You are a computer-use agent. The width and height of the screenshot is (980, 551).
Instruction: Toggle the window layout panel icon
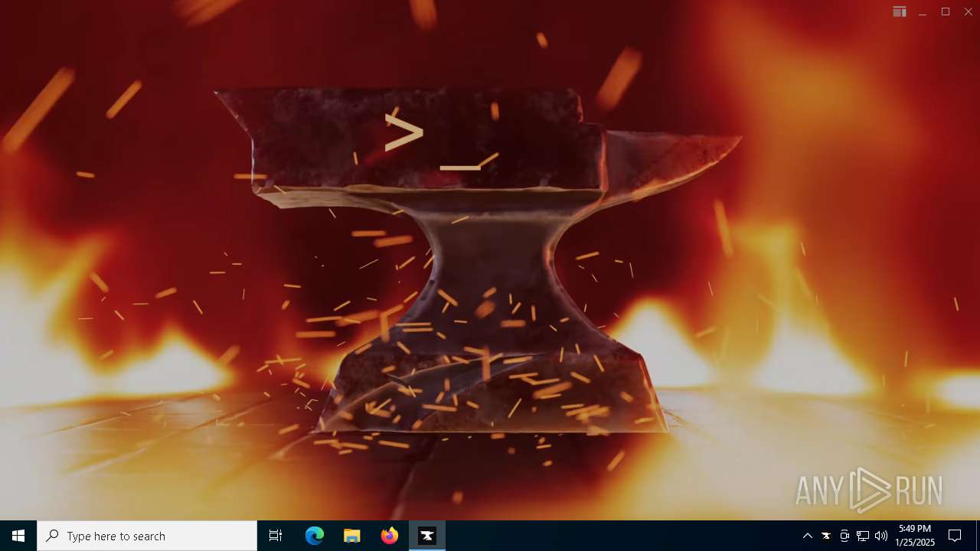[x=900, y=11]
